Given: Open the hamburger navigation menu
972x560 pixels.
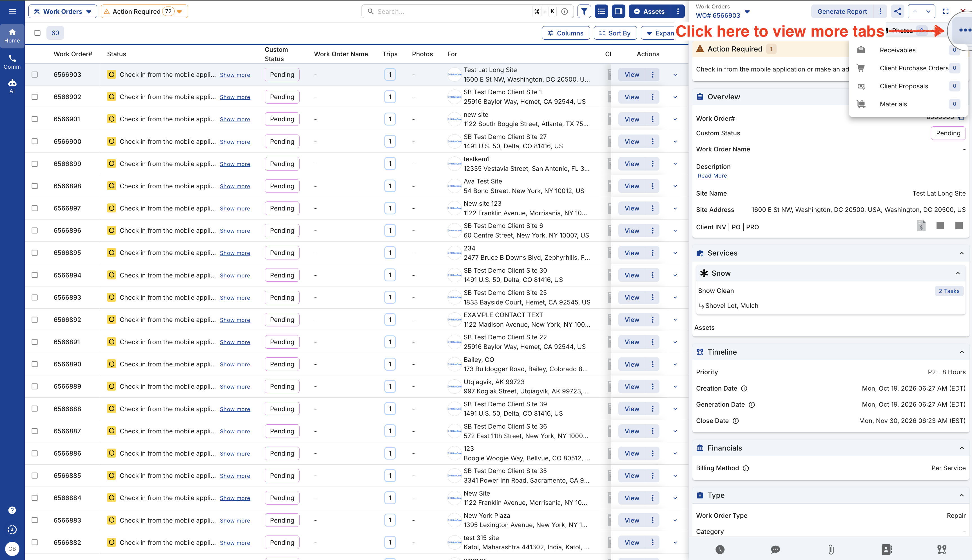Looking at the screenshot, I should click(12, 11).
